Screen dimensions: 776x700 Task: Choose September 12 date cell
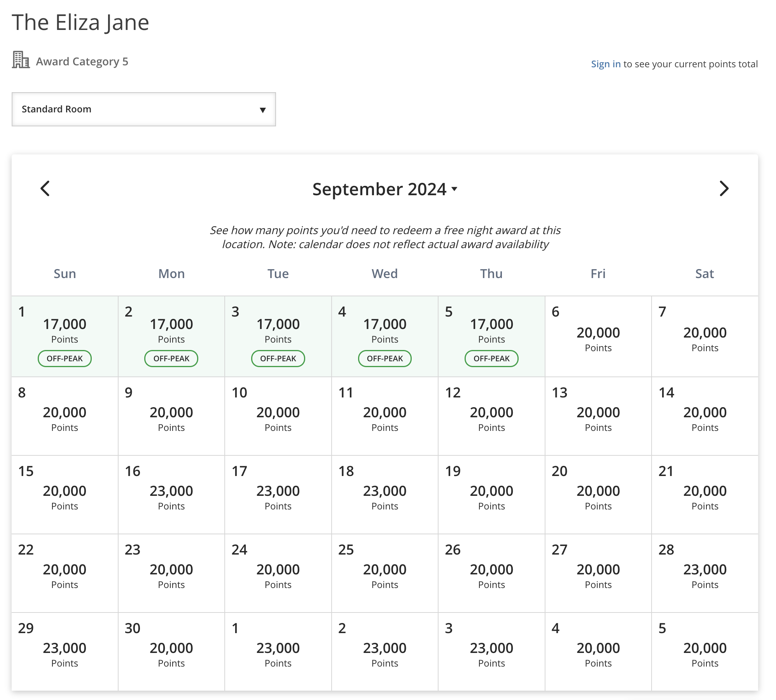pyautogui.click(x=492, y=416)
